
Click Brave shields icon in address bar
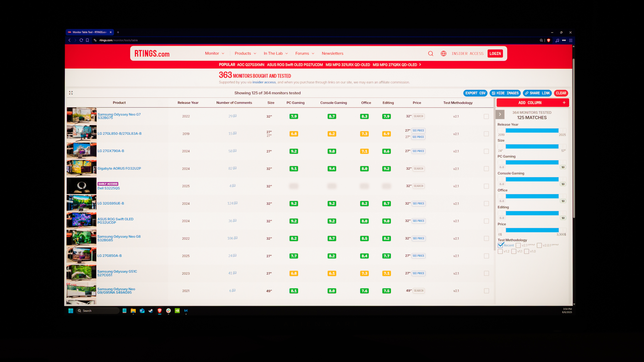pos(549,40)
